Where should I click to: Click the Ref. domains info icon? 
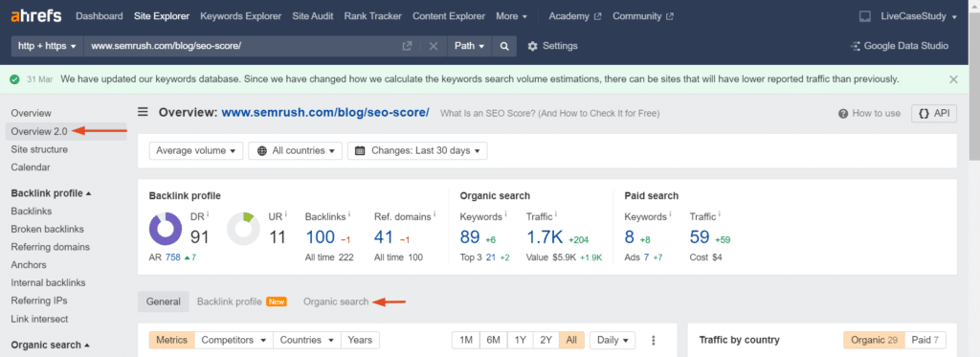(434, 214)
